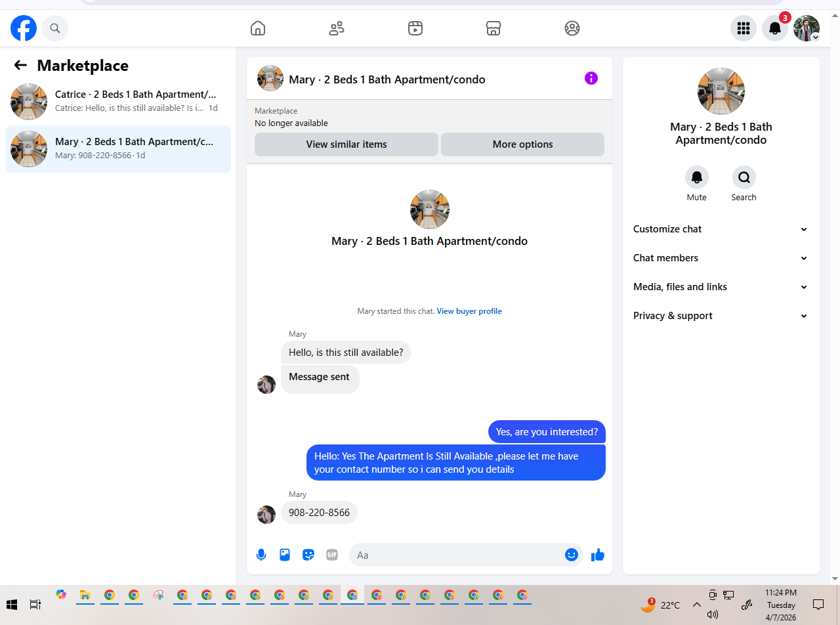Open the Windows notification center icon
The height and width of the screenshot is (625, 840).
(x=818, y=605)
